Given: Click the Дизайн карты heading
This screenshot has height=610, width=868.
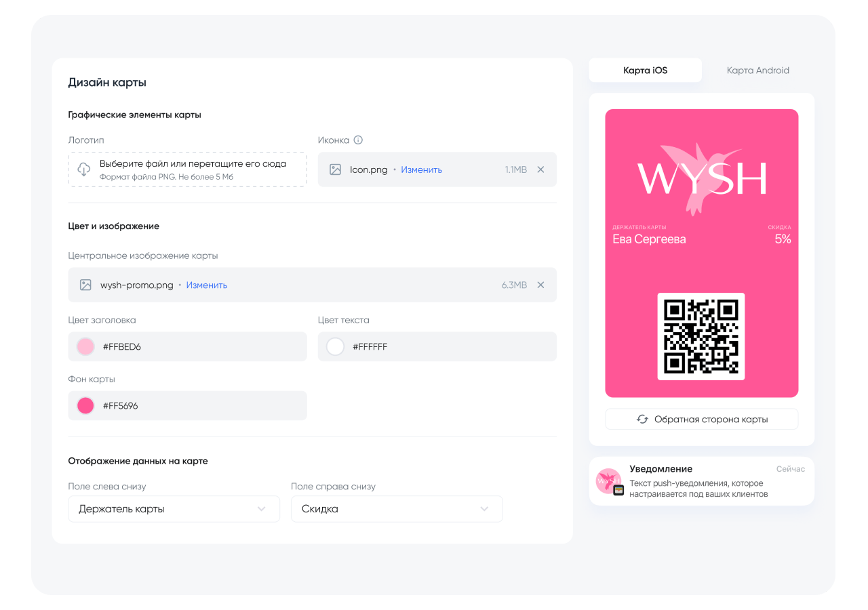Looking at the screenshot, I should click(107, 83).
